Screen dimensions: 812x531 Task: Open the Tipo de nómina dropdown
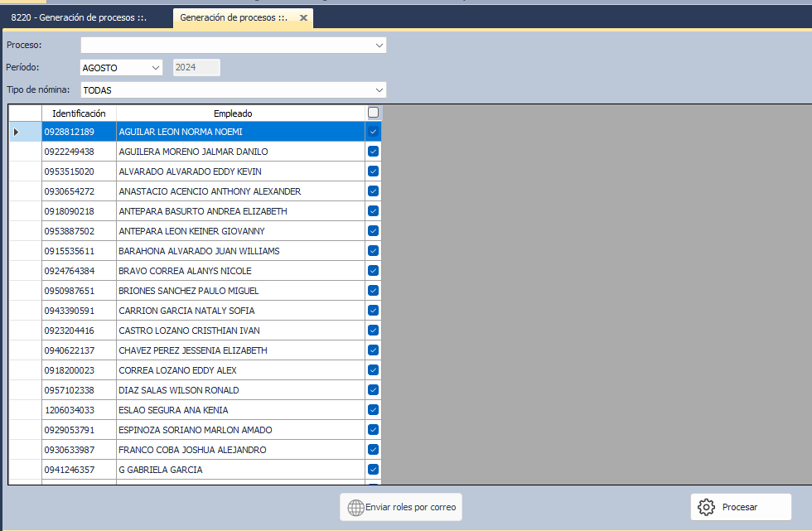click(x=379, y=89)
